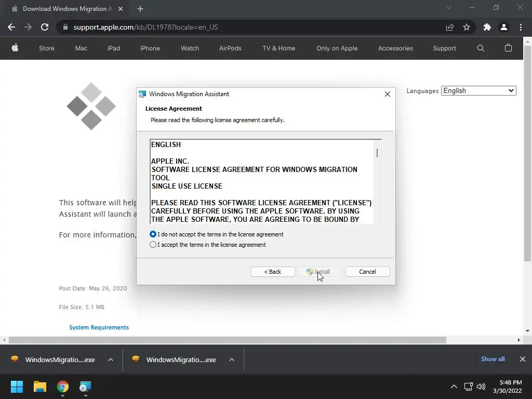Click the page scroll up arrow
Screen dimensions: 532x399
click(527, 42)
